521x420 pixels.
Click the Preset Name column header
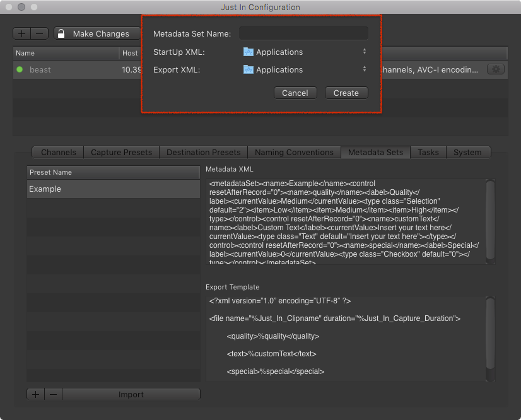tap(114, 172)
